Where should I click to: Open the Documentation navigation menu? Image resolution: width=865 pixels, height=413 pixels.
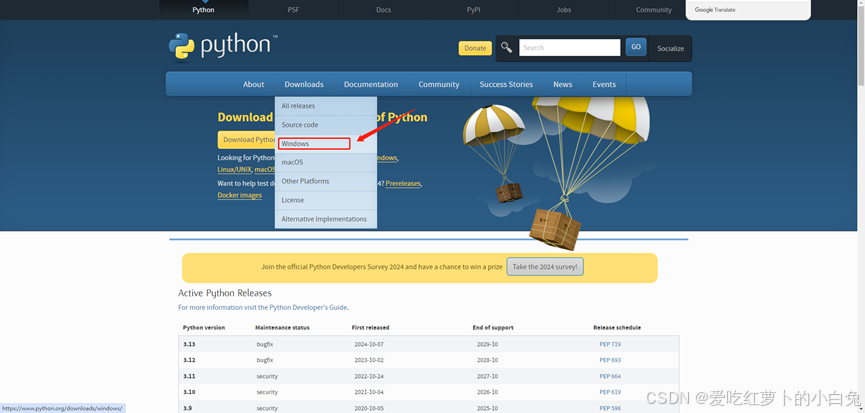pos(371,84)
